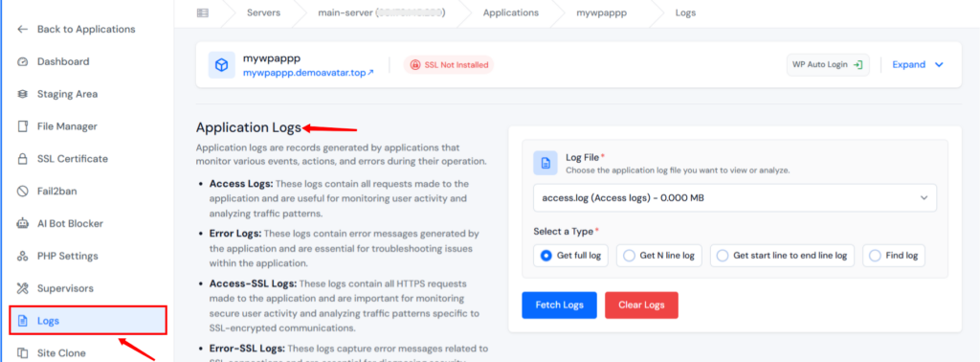Select the Get full log radio option
This screenshot has height=362, width=980.
coord(570,256)
